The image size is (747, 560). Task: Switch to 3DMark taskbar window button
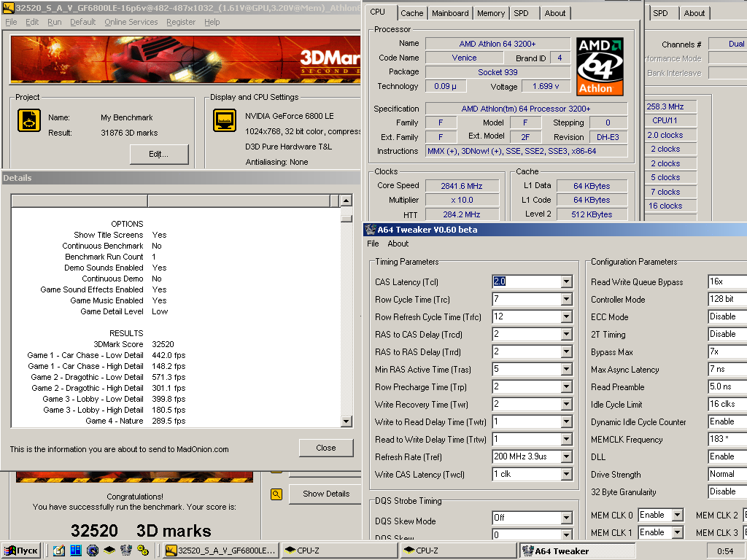220,551
